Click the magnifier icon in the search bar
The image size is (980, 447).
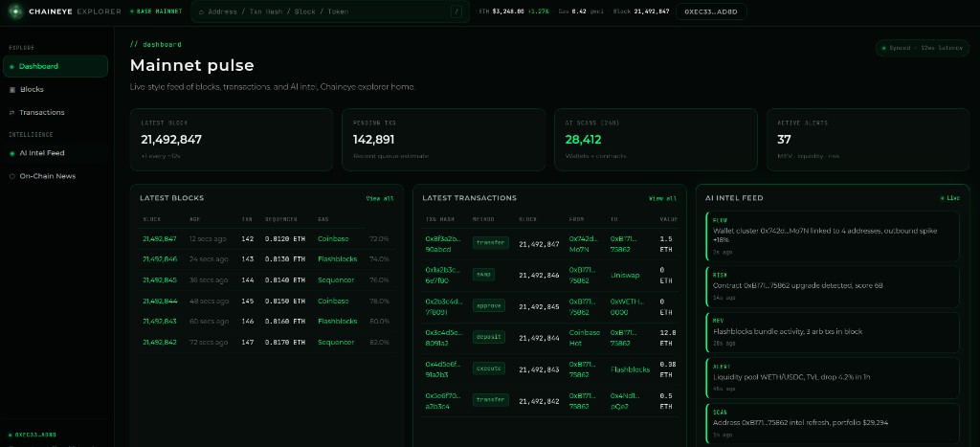tap(201, 11)
